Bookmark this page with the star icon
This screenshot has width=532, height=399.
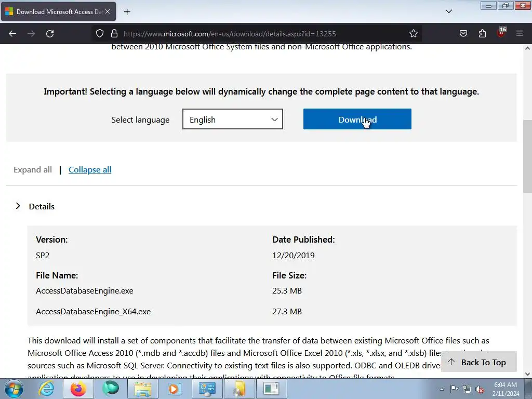[413, 34]
